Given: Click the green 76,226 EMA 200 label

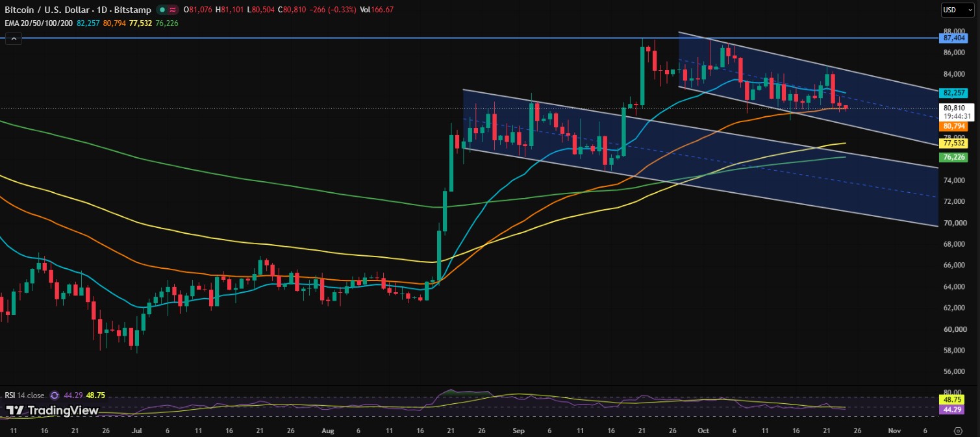Looking at the screenshot, I should [x=953, y=157].
